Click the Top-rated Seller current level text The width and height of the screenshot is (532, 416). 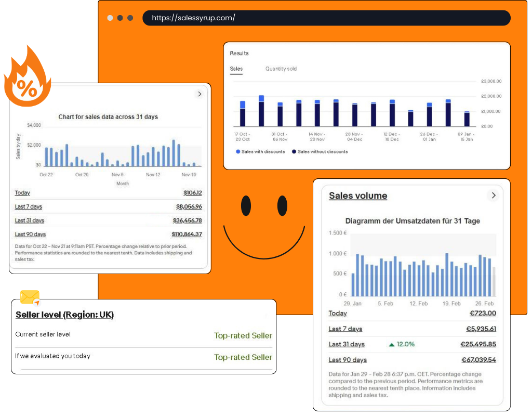(x=243, y=335)
